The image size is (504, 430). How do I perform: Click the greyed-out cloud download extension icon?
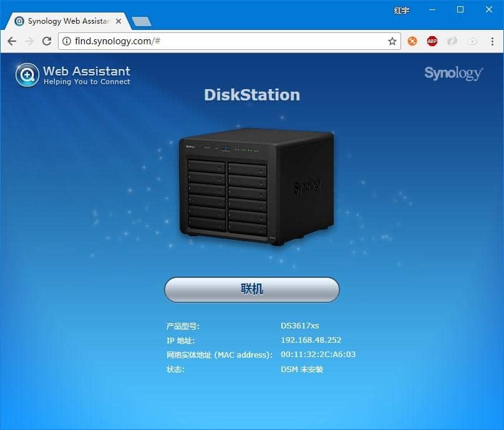pyautogui.click(x=472, y=41)
